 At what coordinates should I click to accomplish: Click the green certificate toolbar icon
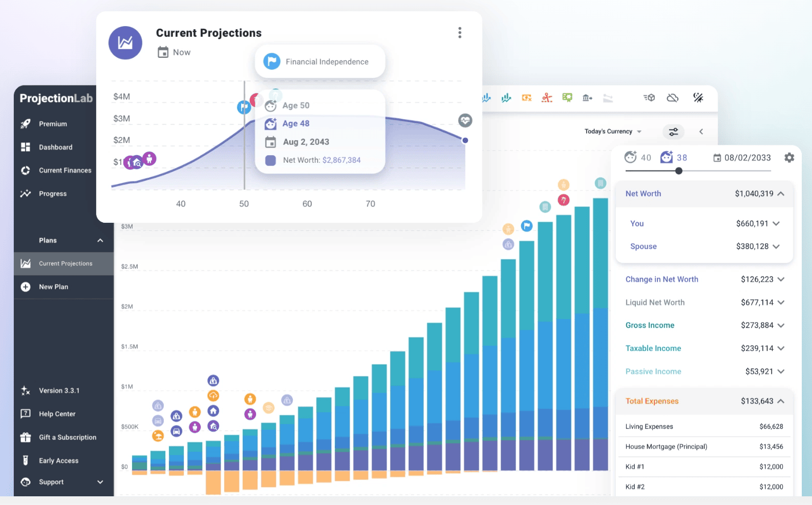(567, 98)
